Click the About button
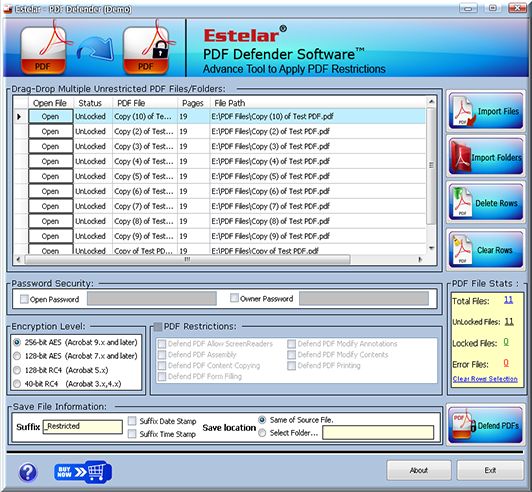 click(x=419, y=470)
